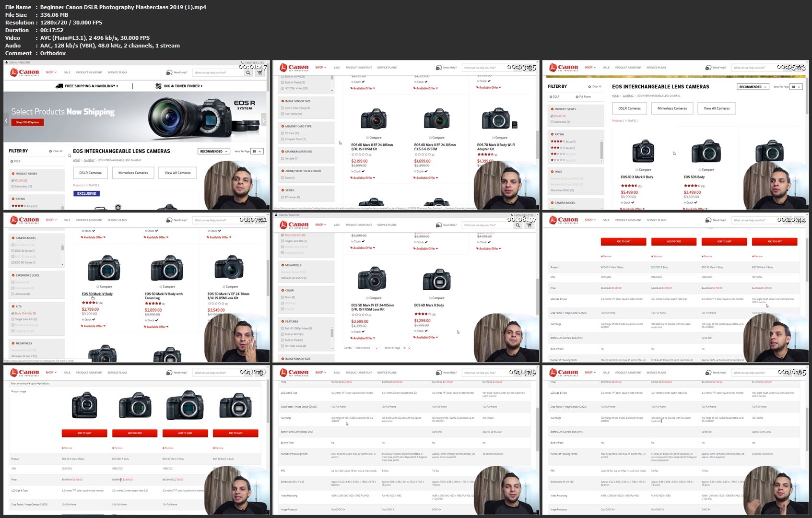Click the Clear All icon in the 00:05:23 frame

point(589,87)
